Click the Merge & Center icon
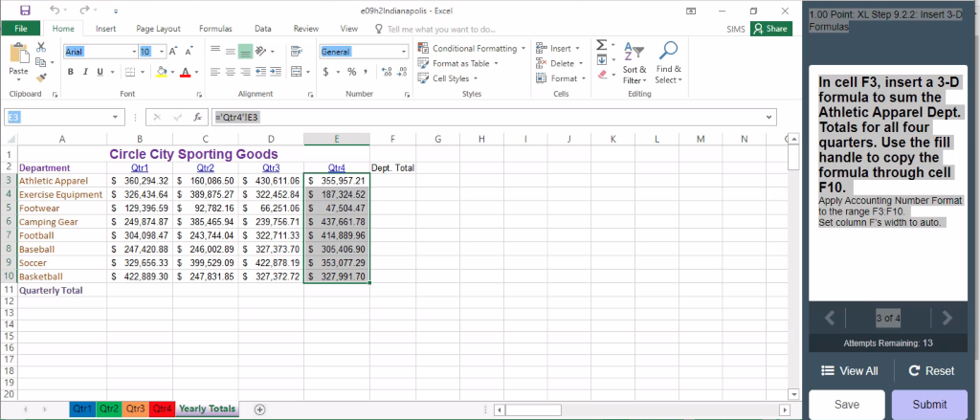This screenshot has width=980, height=420. point(297,72)
